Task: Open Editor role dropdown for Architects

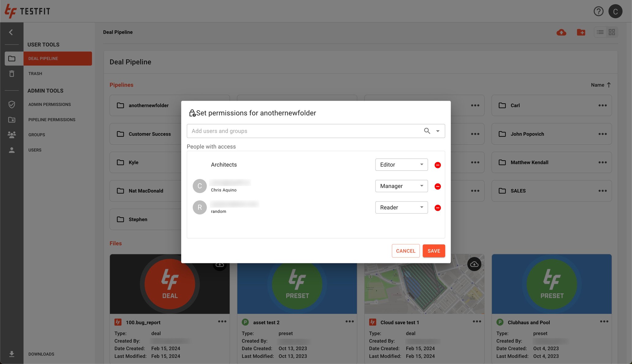Action: point(401,165)
